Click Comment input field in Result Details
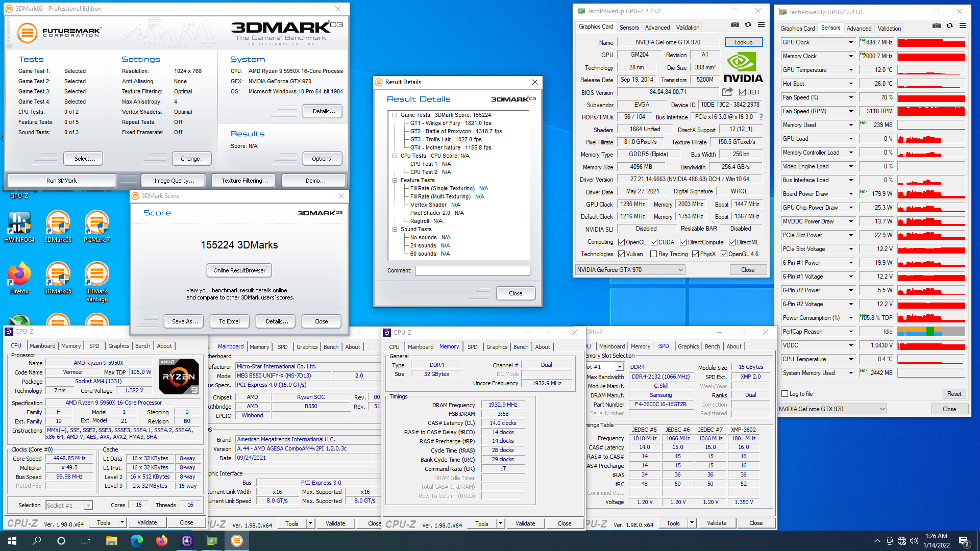This screenshot has width=980, height=551. 472,271
